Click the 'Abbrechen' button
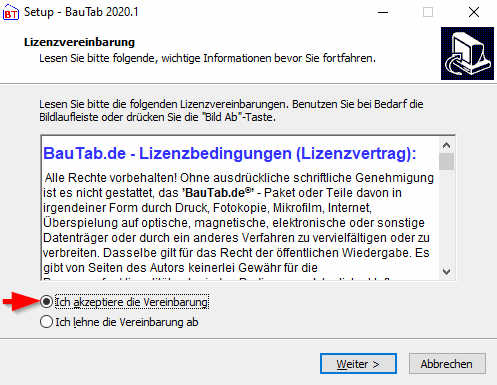Image resolution: width=497 pixels, height=385 pixels. (447, 364)
